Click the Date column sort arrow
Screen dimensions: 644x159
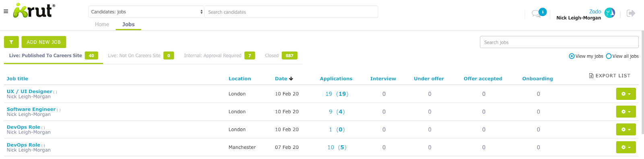(291, 78)
